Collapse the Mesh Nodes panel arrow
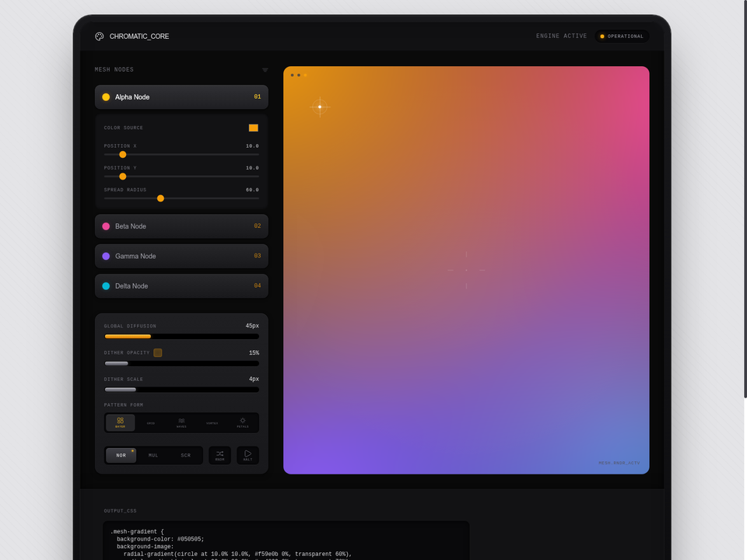The height and width of the screenshot is (560, 747). 265,70
